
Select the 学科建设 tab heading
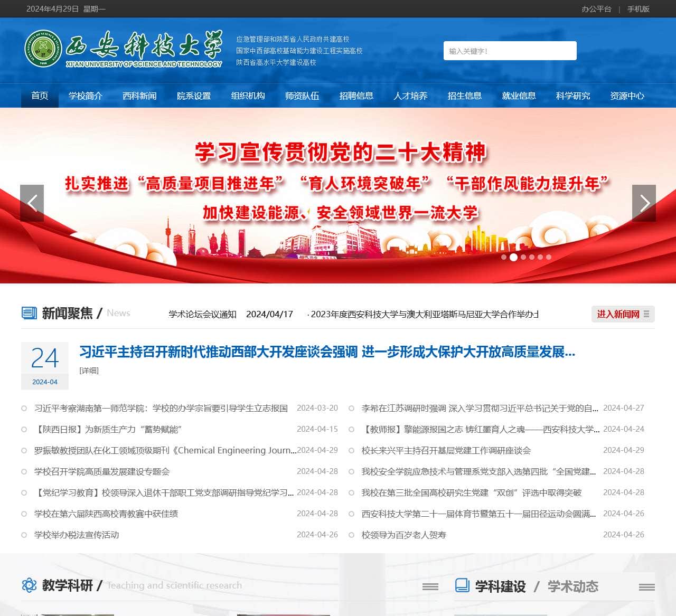coord(501,586)
